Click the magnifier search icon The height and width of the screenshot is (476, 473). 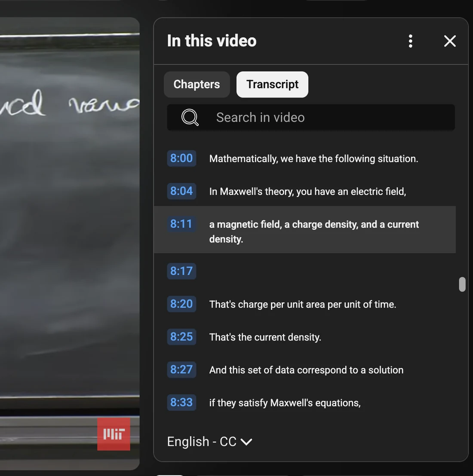tap(190, 117)
